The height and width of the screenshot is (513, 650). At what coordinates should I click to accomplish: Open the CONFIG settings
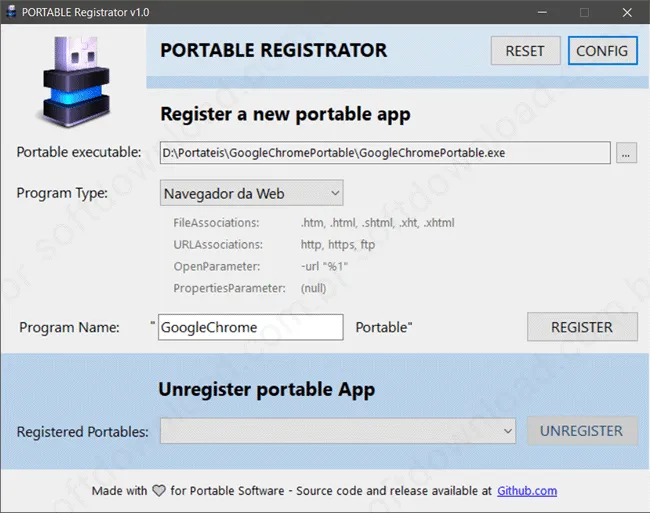coord(602,51)
